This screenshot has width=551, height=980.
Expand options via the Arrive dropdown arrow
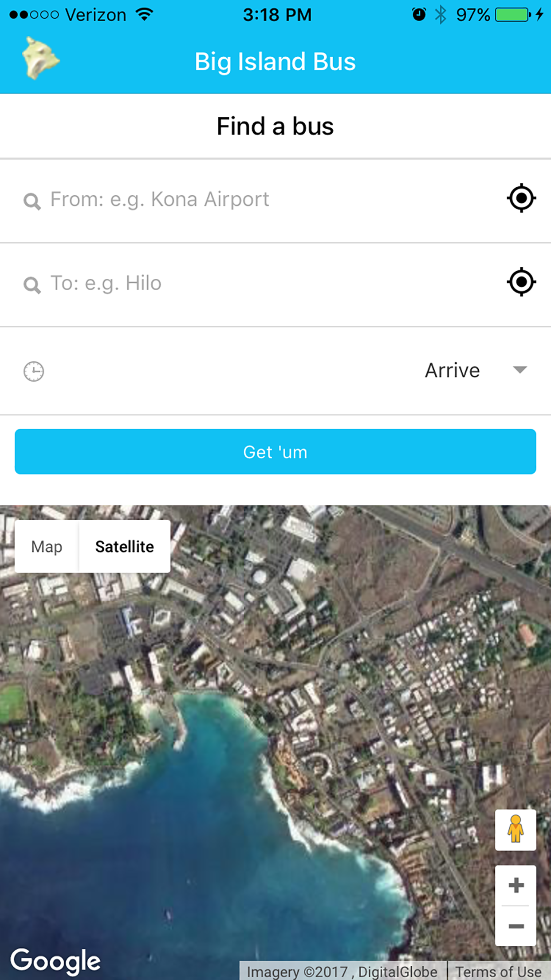coord(520,370)
